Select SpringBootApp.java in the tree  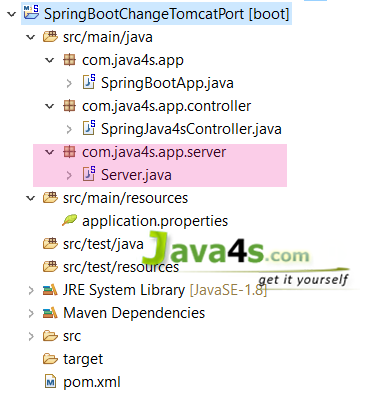tap(167, 83)
